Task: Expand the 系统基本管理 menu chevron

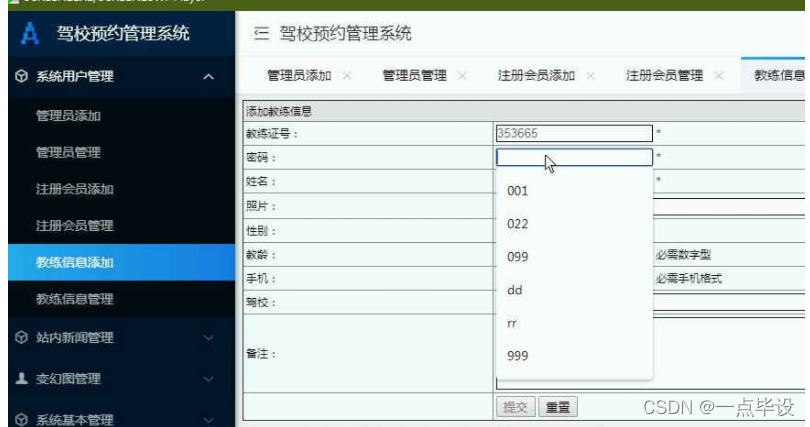Action: (x=208, y=420)
